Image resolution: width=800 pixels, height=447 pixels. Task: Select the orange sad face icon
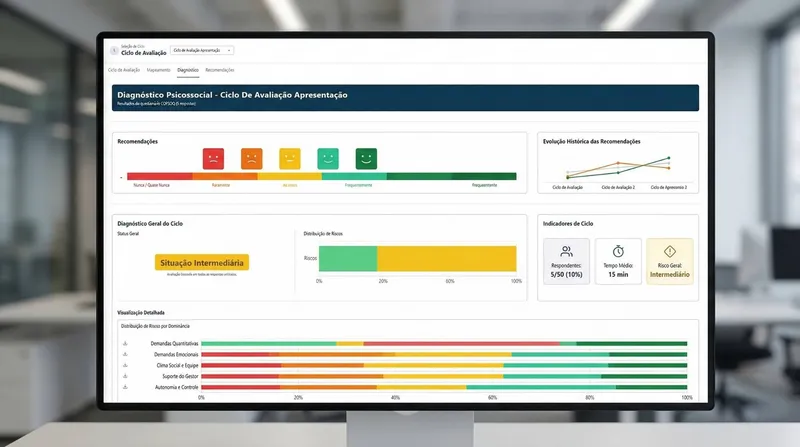tap(251, 158)
